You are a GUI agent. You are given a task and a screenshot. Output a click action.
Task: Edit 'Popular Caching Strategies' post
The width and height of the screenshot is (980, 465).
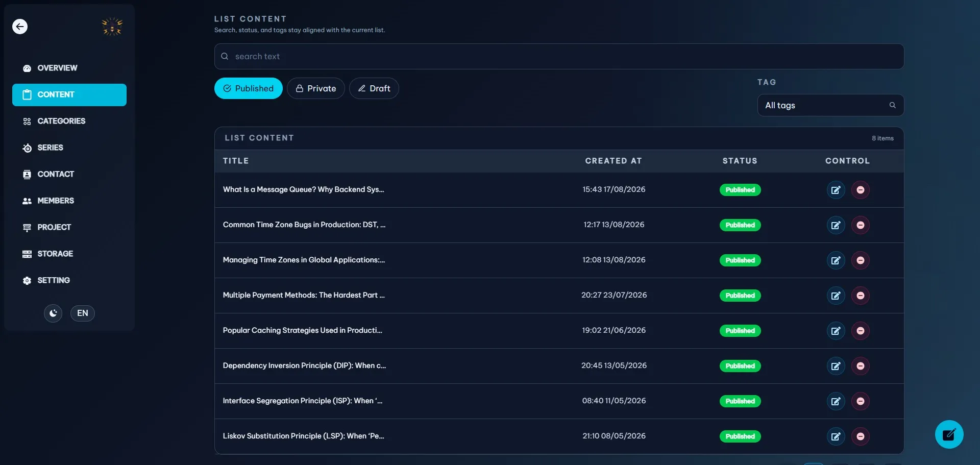(836, 331)
